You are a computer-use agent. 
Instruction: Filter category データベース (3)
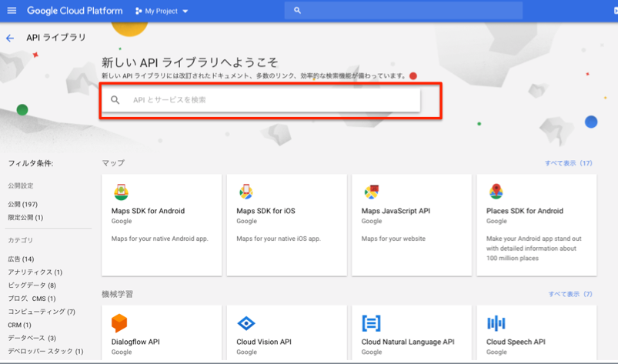coord(32,338)
